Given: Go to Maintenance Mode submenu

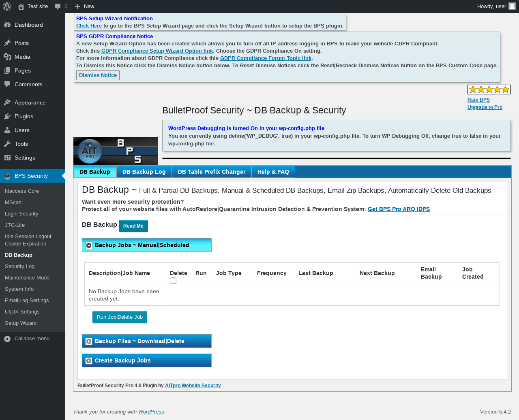Looking at the screenshot, I should [x=27, y=278].
